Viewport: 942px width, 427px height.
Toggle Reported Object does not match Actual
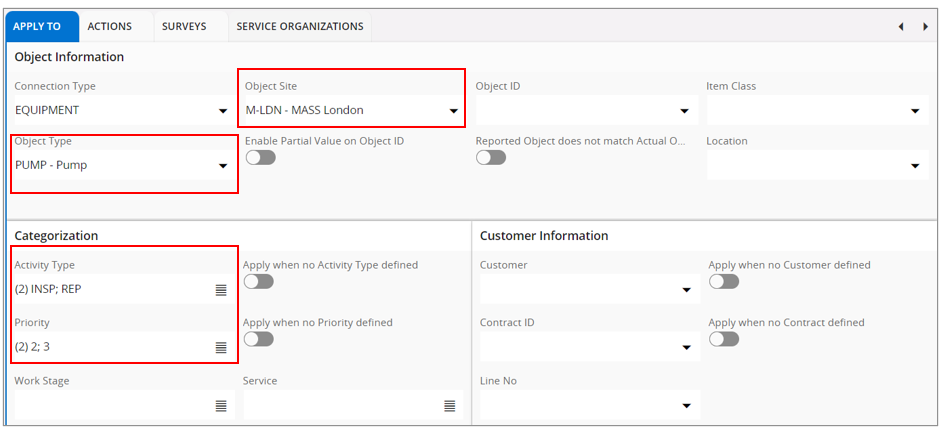(x=491, y=158)
